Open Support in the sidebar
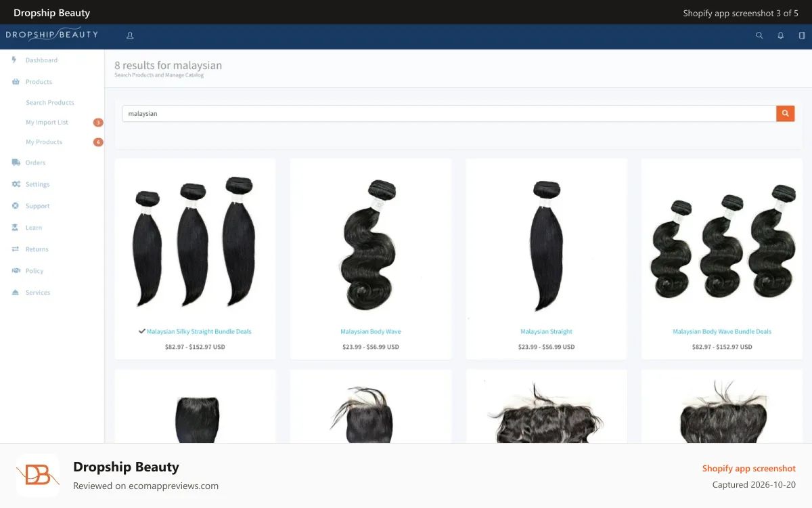Viewport: 812px width, 508px height. [37, 206]
